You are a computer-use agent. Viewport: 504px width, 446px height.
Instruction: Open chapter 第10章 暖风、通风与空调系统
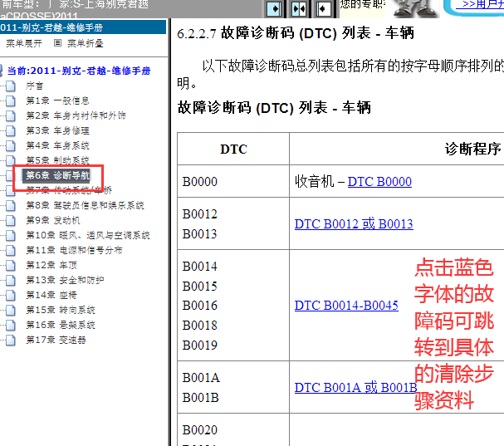(x=88, y=235)
